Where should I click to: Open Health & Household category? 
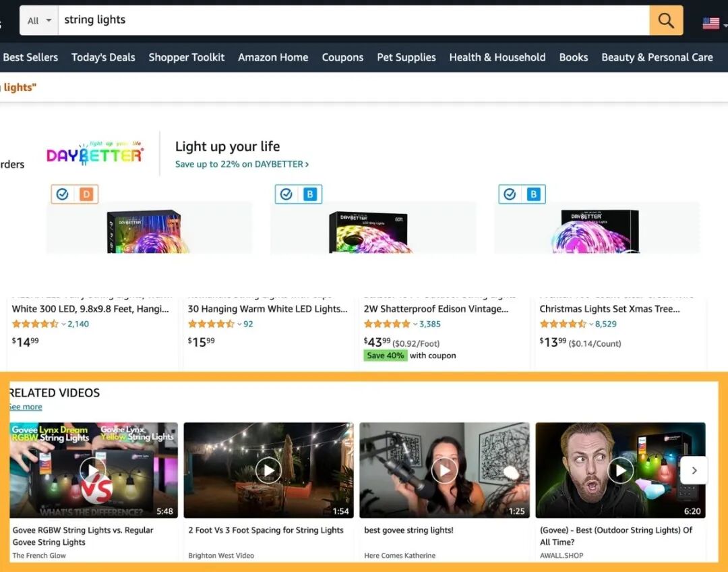(x=497, y=57)
